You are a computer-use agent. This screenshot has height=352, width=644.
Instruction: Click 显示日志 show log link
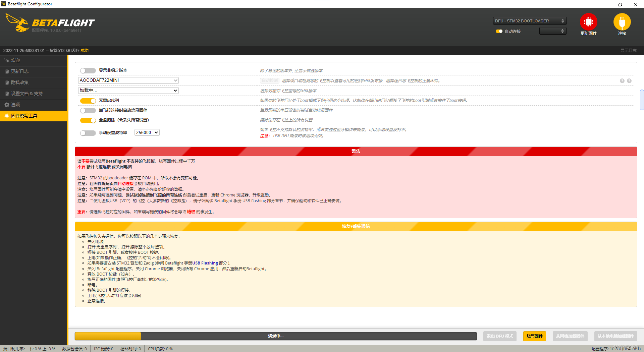pyautogui.click(x=628, y=51)
